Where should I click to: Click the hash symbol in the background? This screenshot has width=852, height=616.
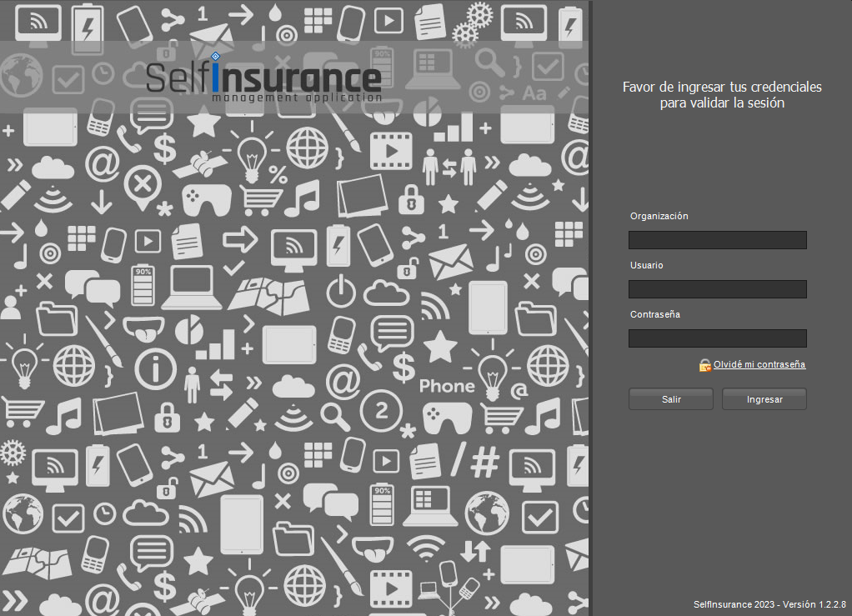click(484, 460)
